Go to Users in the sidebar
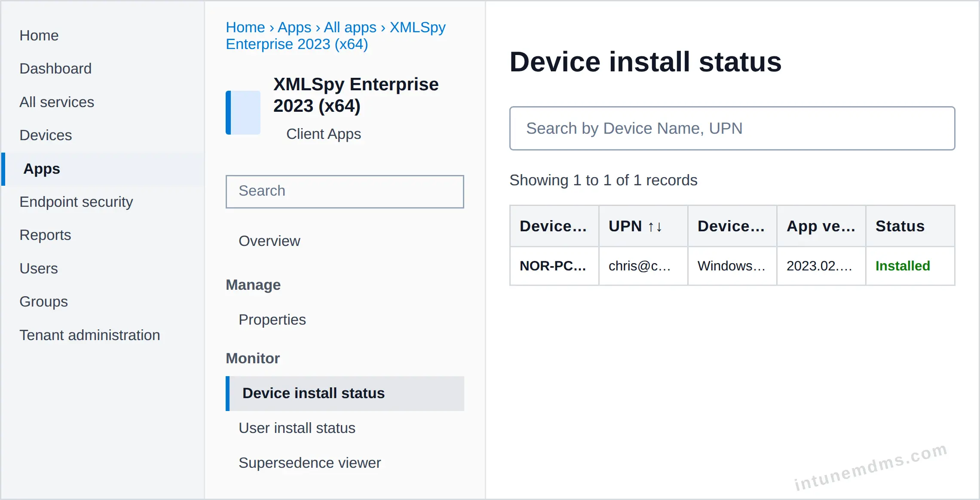Screen dimensions: 980x500 (39, 268)
